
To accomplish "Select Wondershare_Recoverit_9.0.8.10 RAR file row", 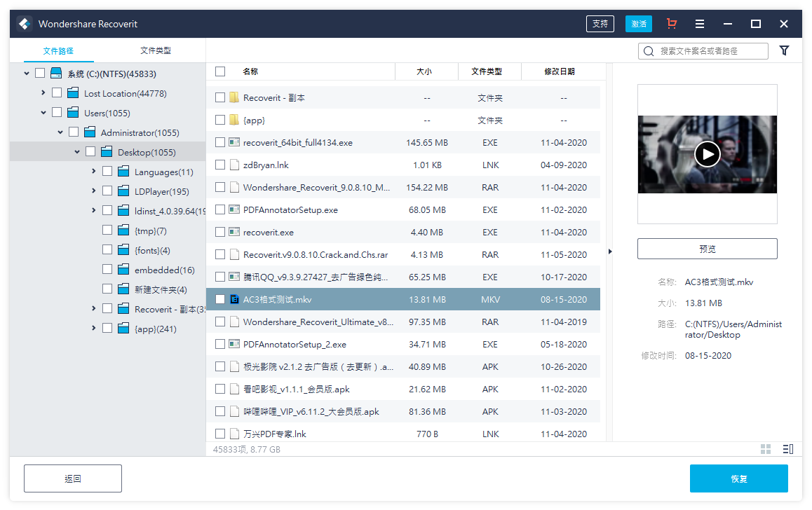I will (403, 187).
